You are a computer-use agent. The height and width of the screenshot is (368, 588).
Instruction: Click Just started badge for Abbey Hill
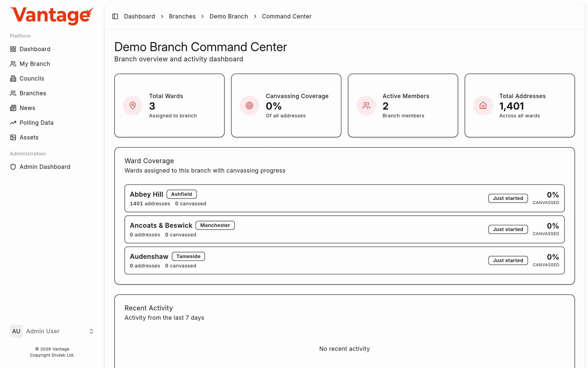[508, 198]
